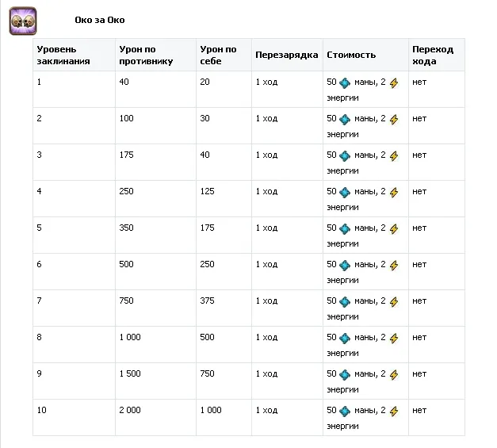Screen dimensions: 497x448
Task: Click the mana crystal icon in level 1 row
Action: 345,82
